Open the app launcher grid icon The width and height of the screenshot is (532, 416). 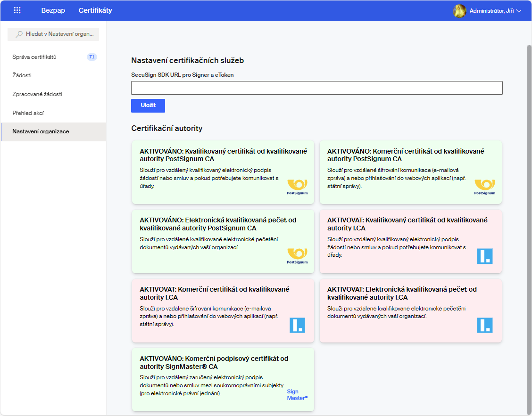[17, 10]
